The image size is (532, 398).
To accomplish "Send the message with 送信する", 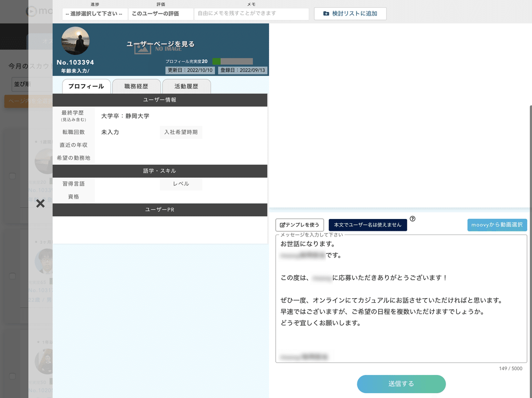I will 401,384.
